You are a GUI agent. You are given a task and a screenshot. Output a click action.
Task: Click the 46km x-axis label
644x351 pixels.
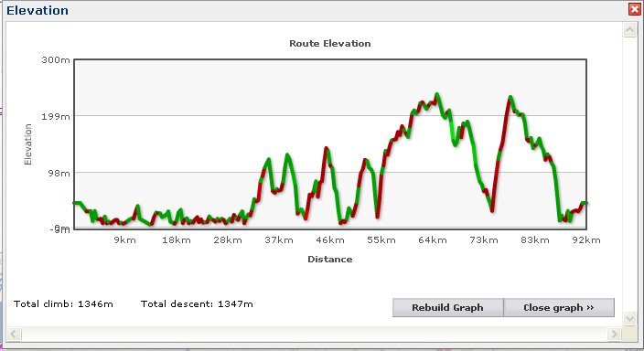(x=330, y=240)
